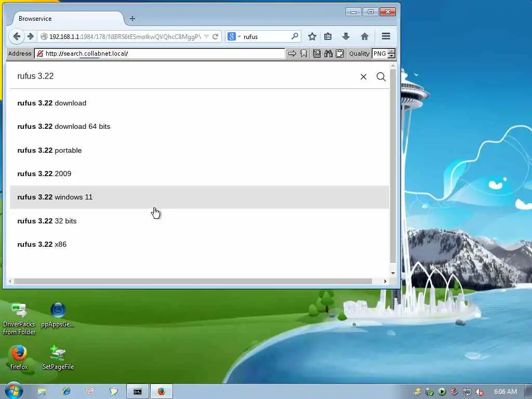532x399 pixels.
Task: Open the Google search engine selector
Action: 234,36
